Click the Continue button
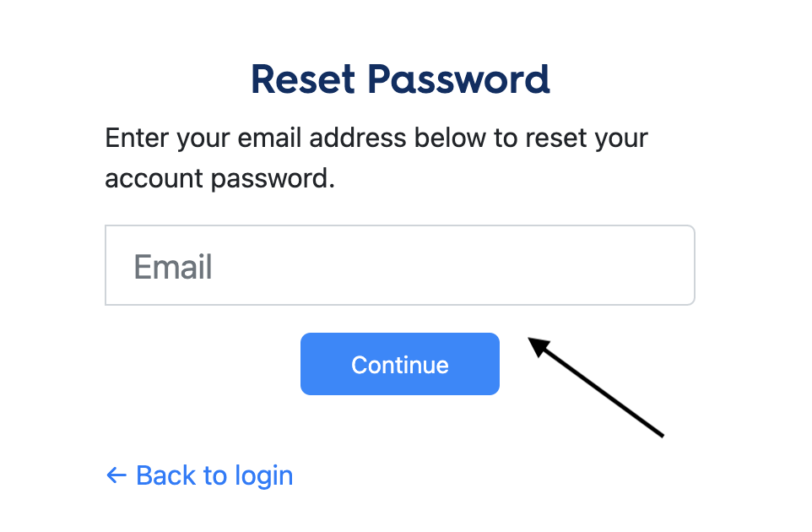Image resolution: width=812 pixels, height=532 pixels. pos(400,364)
